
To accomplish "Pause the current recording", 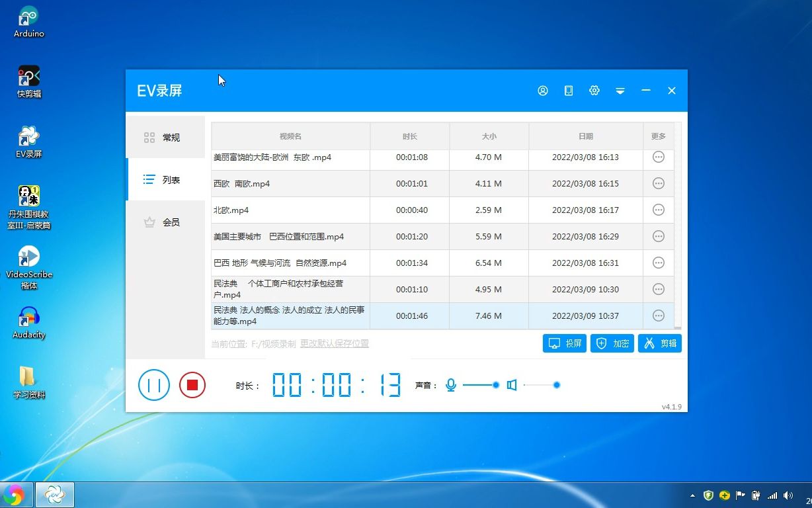I will click(154, 385).
